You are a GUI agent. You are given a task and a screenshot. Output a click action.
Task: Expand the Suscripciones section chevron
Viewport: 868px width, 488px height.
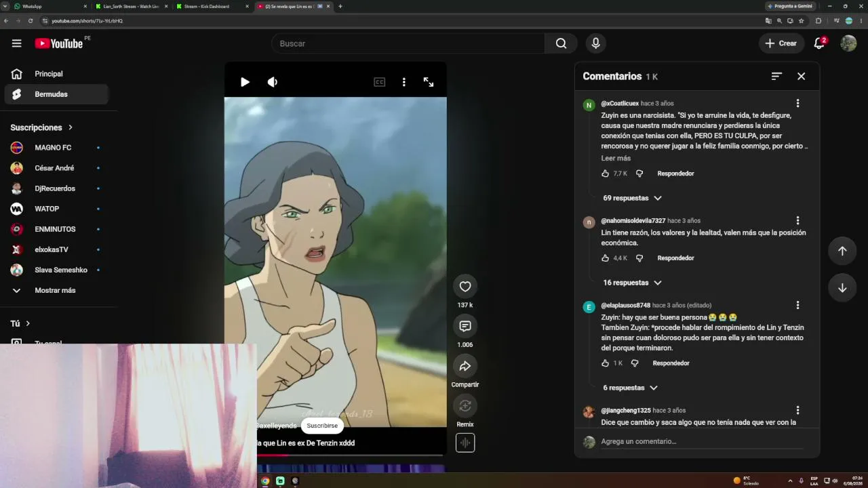click(x=70, y=127)
